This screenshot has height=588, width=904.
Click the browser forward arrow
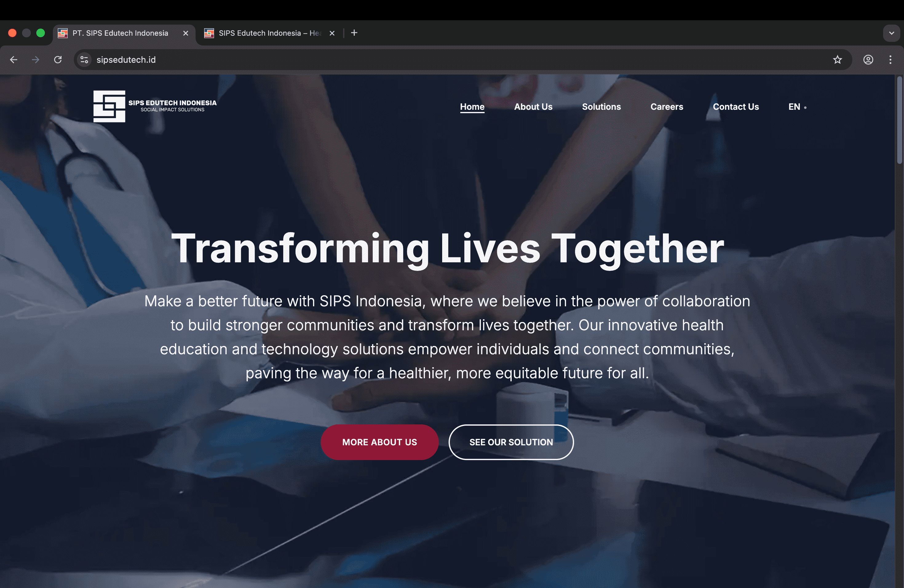tap(35, 60)
